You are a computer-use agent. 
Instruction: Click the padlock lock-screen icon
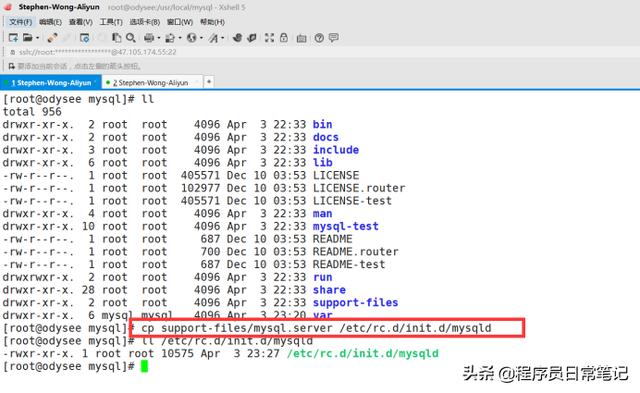click(x=284, y=38)
